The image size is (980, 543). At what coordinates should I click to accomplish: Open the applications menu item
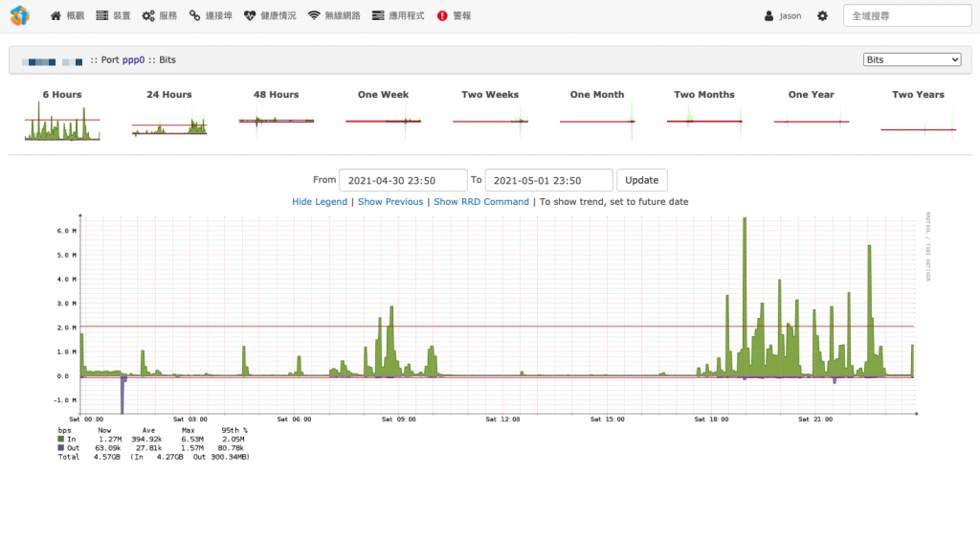(x=398, y=15)
